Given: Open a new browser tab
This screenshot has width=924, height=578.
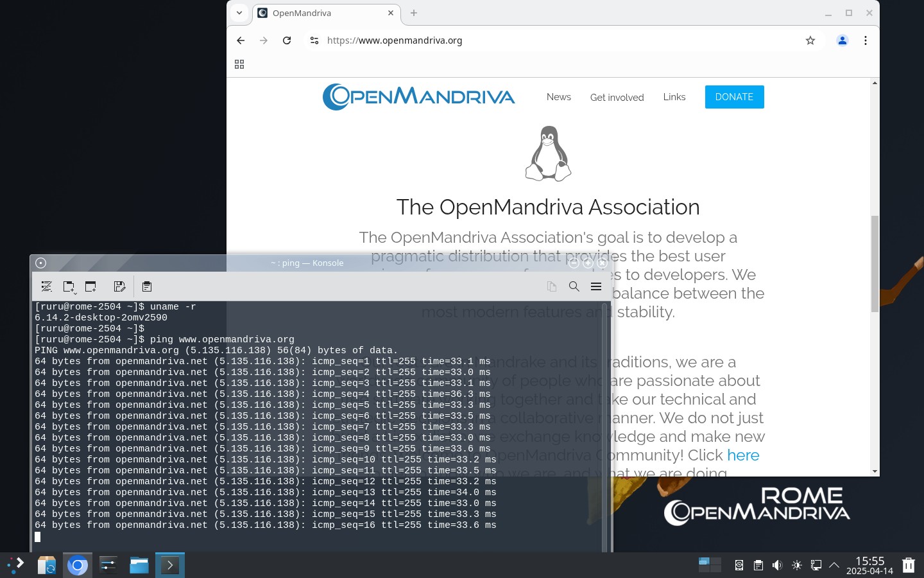Looking at the screenshot, I should click(414, 13).
